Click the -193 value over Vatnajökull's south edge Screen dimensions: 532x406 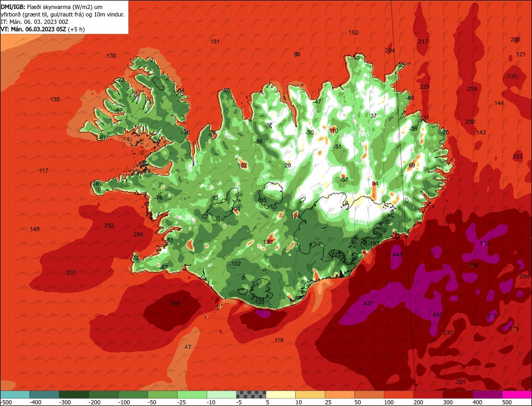click(x=373, y=243)
